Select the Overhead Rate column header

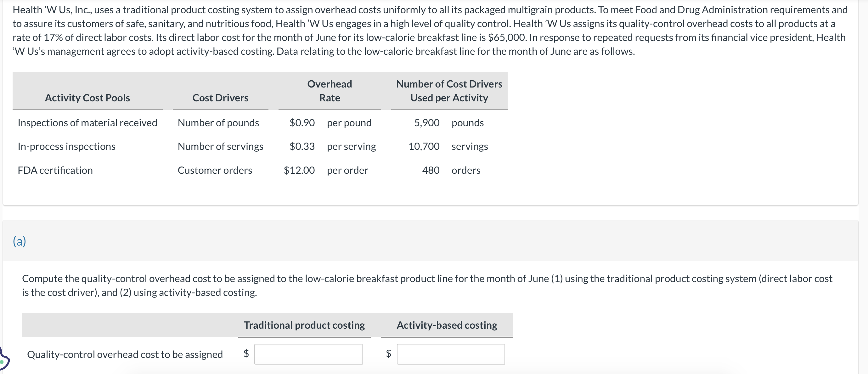pyautogui.click(x=329, y=91)
